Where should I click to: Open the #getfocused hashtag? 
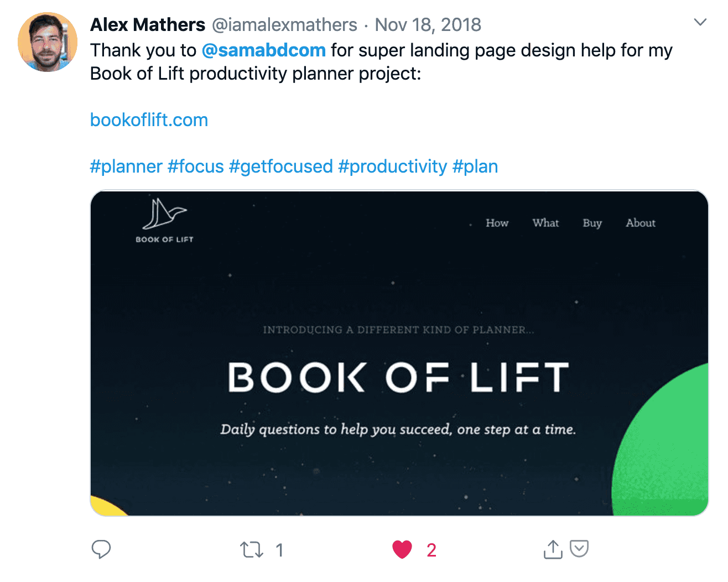(x=281, y=167)
